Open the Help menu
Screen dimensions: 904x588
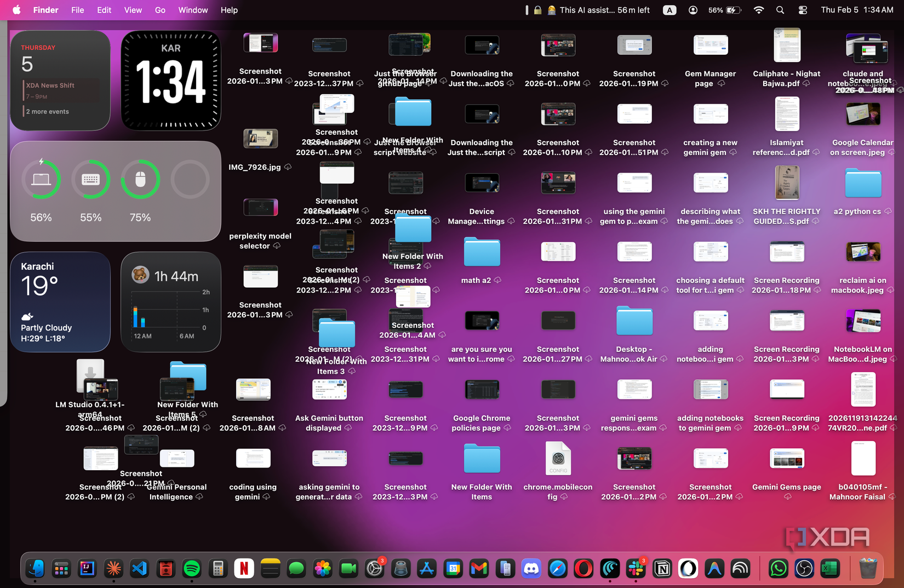(229, 10)
